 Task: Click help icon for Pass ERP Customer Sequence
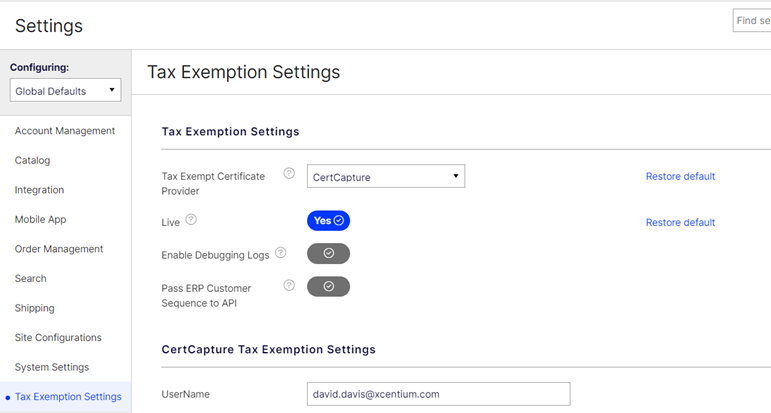289,285
